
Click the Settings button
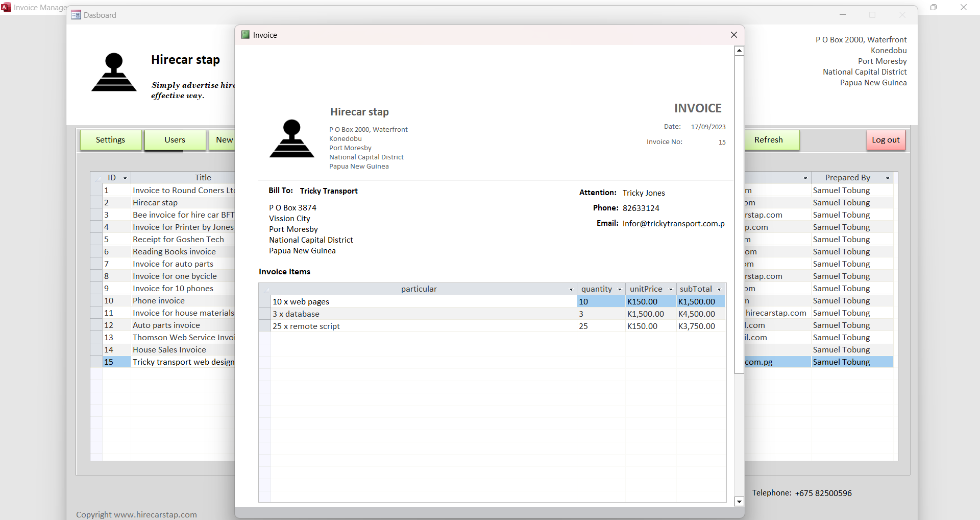click(x=111, y=140)
